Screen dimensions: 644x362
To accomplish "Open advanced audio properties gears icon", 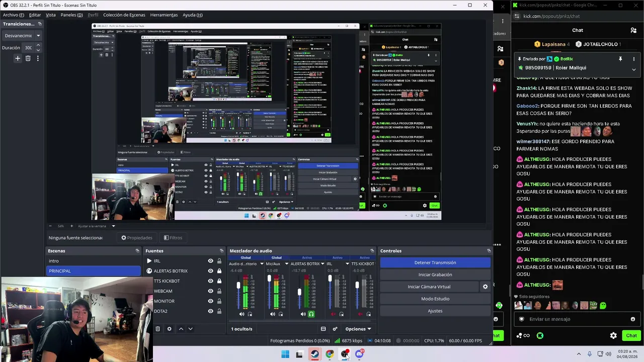I will (x=335, y=329).
